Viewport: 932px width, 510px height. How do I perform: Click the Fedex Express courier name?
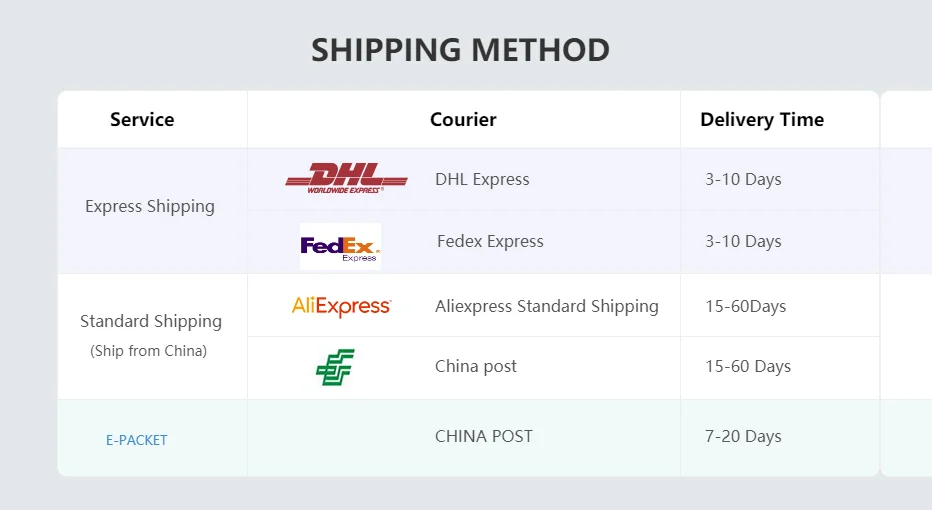(490, 241)
